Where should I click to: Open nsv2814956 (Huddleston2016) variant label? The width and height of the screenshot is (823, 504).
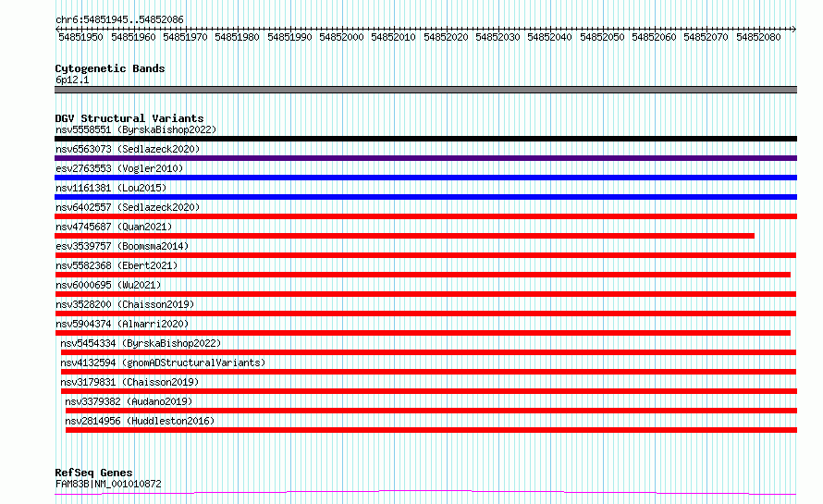click(x=140, y=421)
